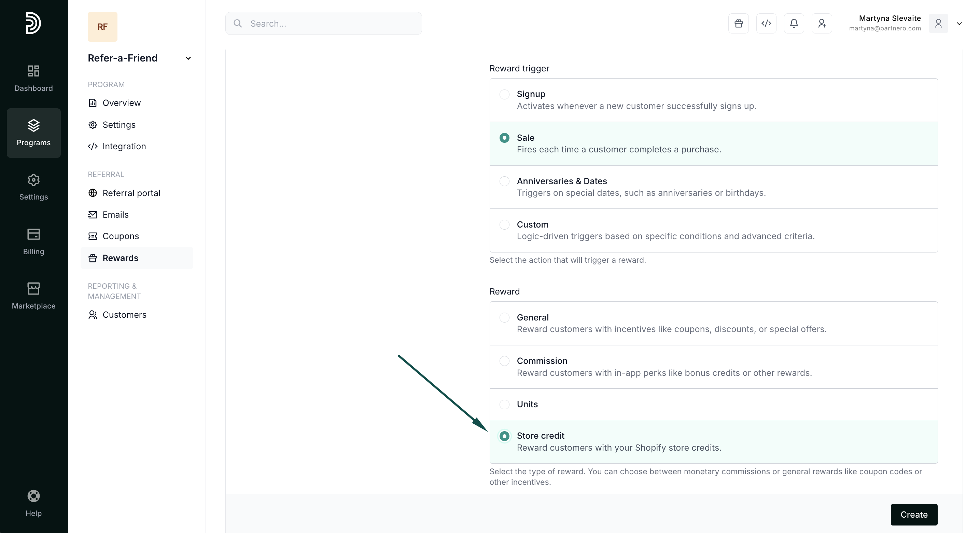Click the add user icon in header

[821, 24]
